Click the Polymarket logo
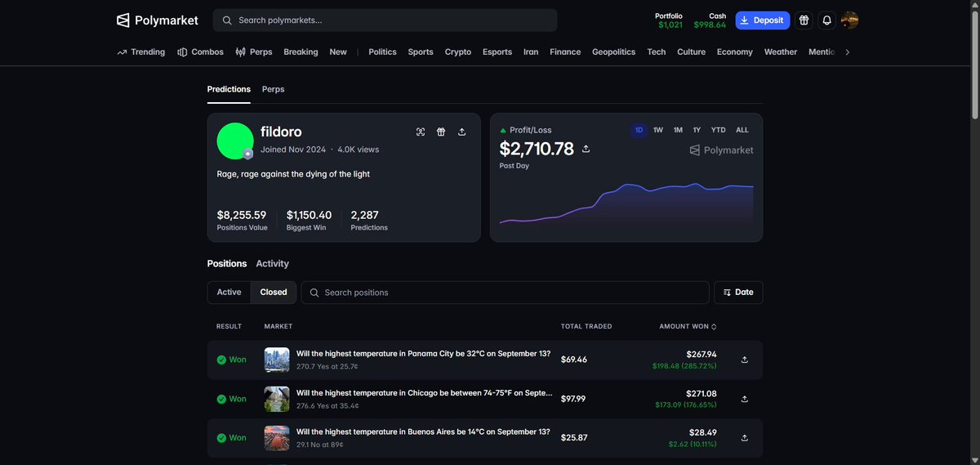The image size is (980, 465). pyautogui.click(x=158, y=20)
